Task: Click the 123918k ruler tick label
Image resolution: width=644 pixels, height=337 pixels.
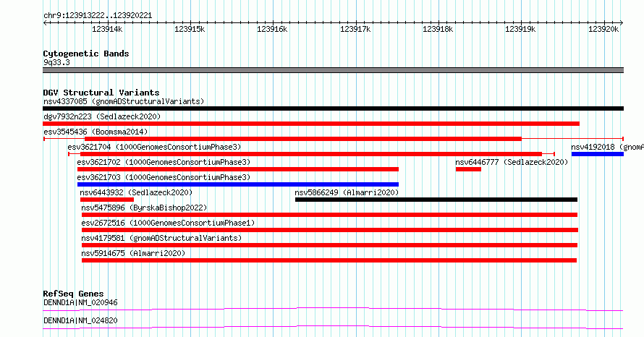Action: (x=438, y=29)
